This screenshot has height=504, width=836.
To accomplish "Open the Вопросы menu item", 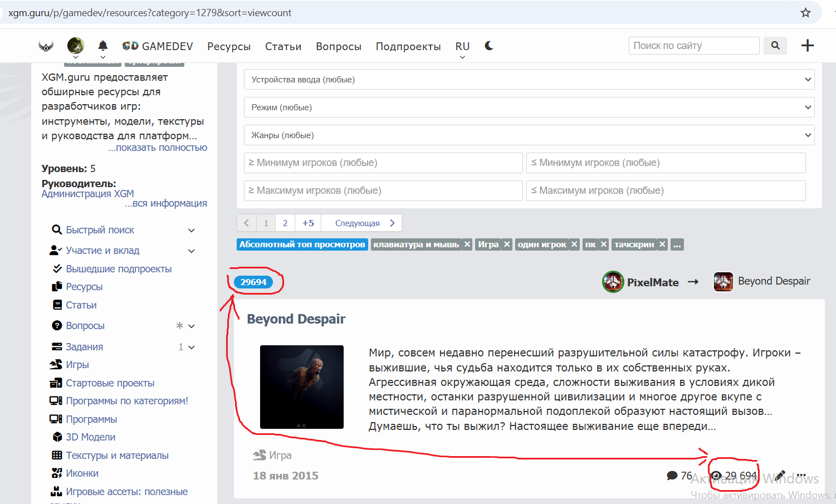I will coord(339,46).
